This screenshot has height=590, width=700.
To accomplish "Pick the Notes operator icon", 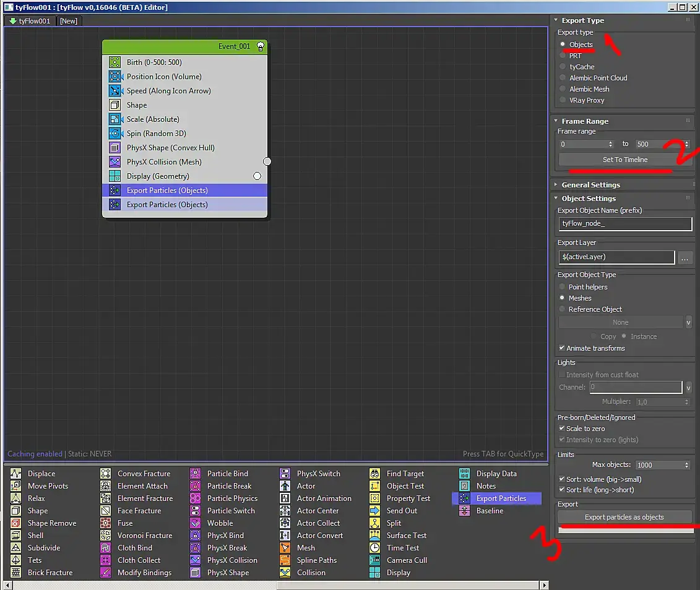I will pyautogui.click(x=464, y=486).
